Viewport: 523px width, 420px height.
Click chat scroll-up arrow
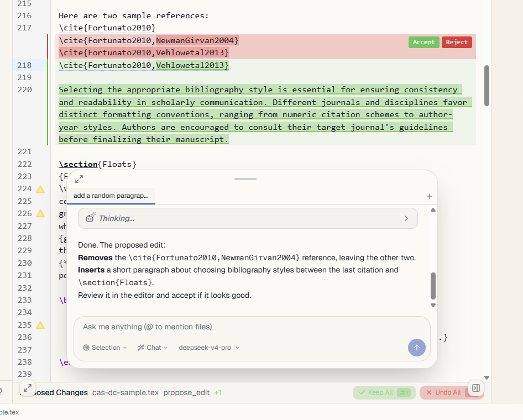click(x=433, y=209)
